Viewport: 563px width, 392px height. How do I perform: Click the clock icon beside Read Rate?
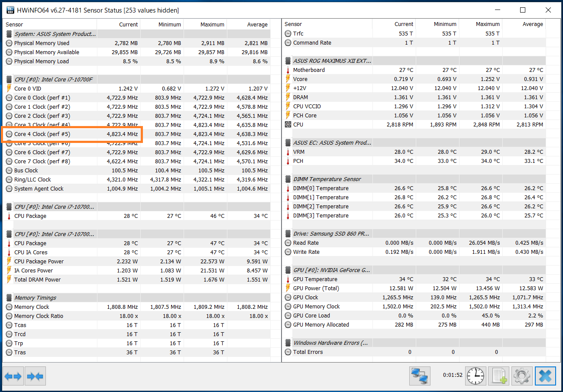tap(288, 243)
